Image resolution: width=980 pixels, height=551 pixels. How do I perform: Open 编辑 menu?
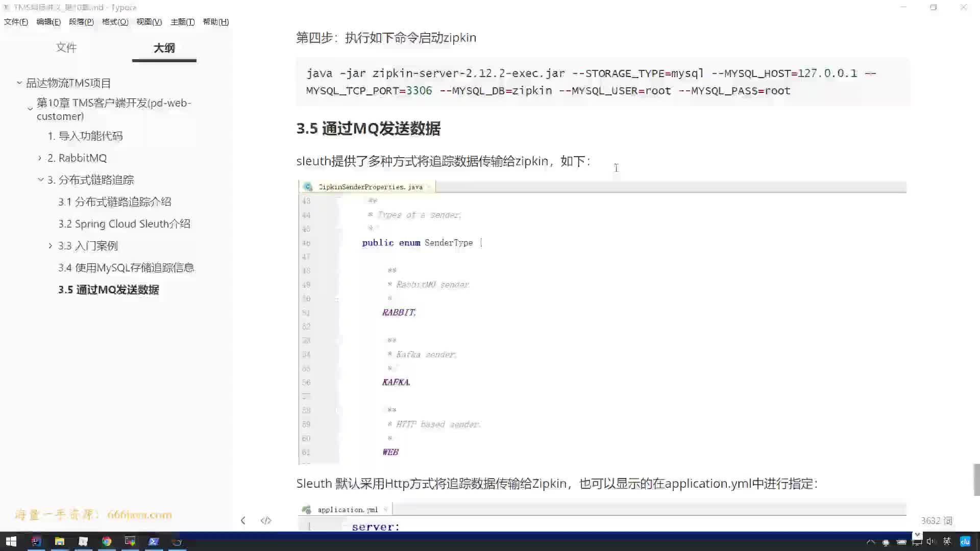coord(48,21)
